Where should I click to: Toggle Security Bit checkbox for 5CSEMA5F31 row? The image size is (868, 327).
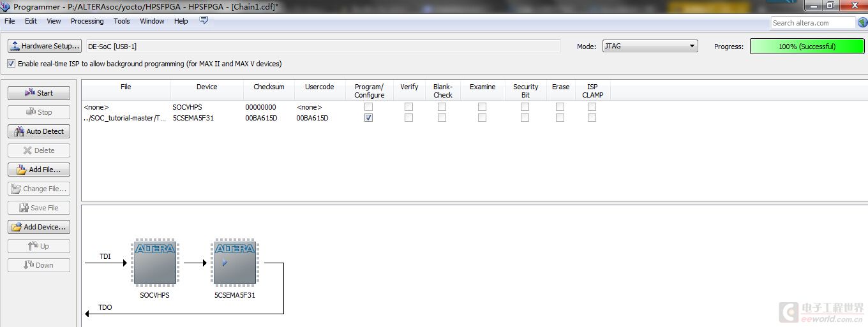(525, 118)
